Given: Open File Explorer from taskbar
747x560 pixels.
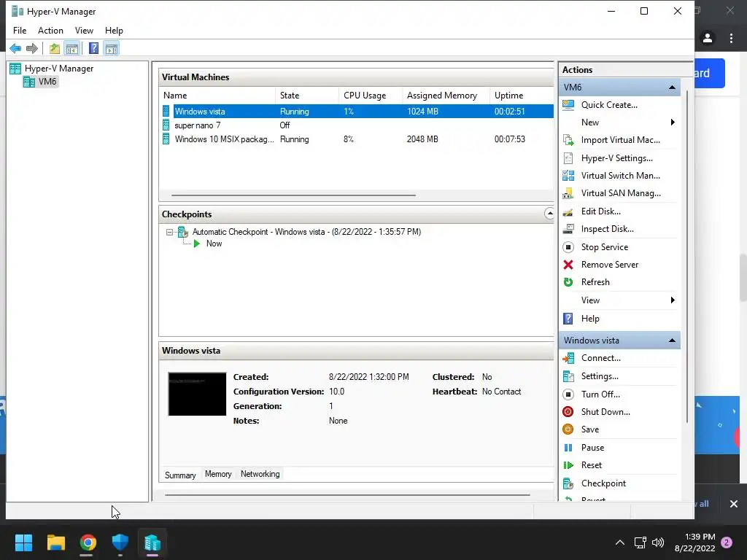Looking at the screenshot, I should (55, 542).
